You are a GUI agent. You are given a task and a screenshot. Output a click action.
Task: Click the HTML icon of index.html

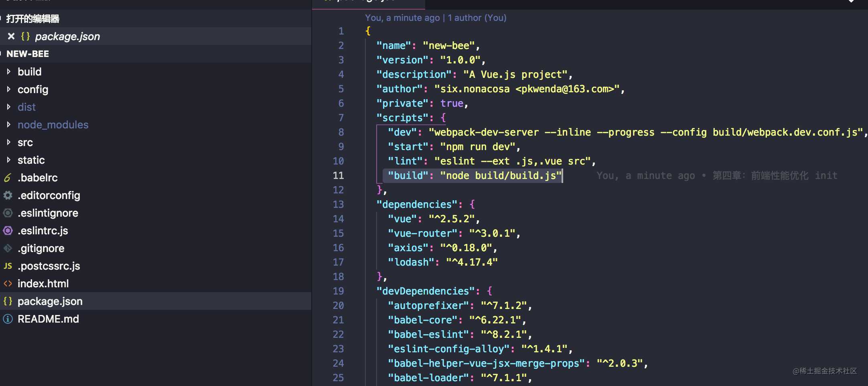8,283
